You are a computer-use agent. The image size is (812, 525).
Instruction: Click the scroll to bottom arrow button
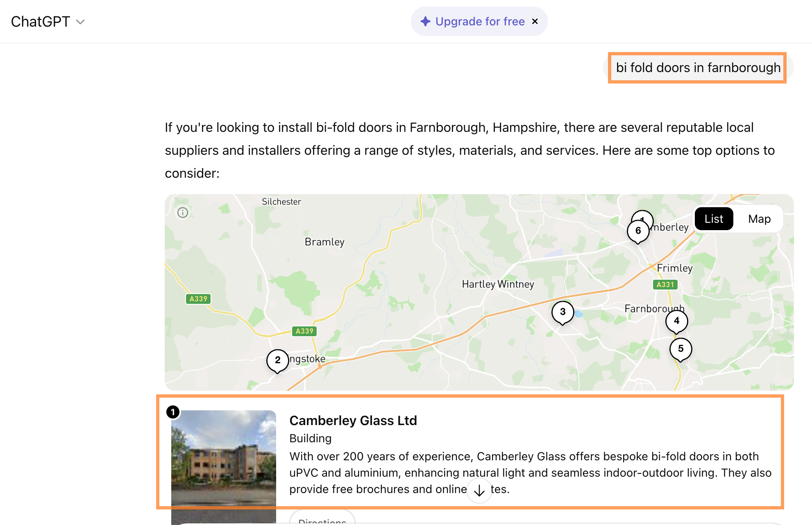479,490
